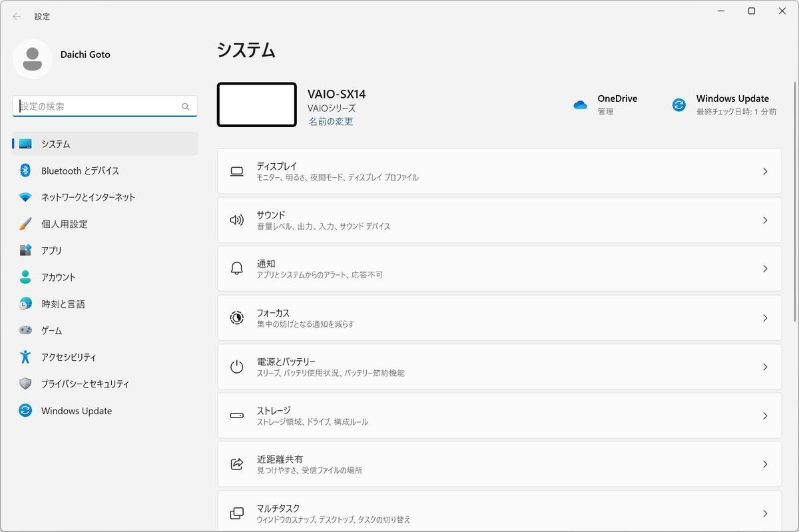The width and height of the screenshot is (799, 532).
Task: Open ネットワークとインターネット settings
Action: (105, 197)
